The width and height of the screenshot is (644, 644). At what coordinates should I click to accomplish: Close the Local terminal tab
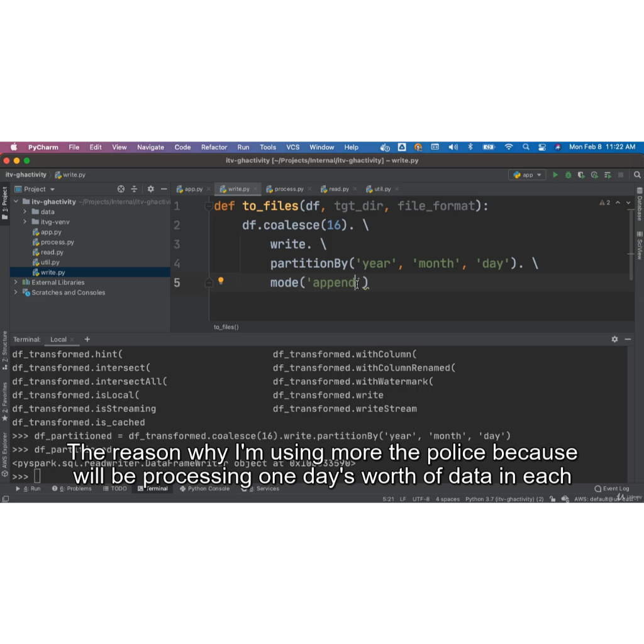coord(72,340)
